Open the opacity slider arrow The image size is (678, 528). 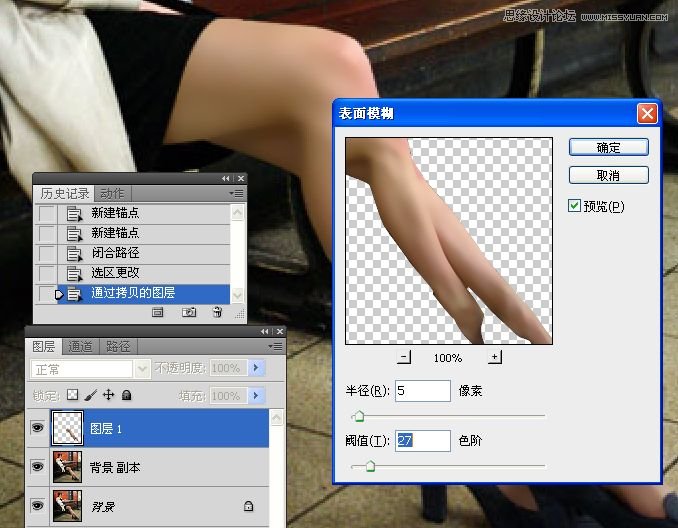[x=256, y=368]
